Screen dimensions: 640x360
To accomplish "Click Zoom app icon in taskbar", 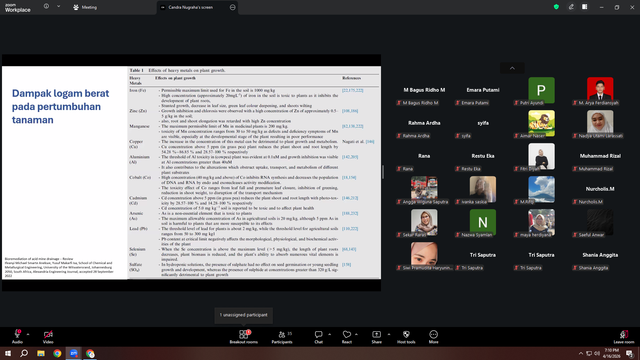I will (x=74, y=353).
